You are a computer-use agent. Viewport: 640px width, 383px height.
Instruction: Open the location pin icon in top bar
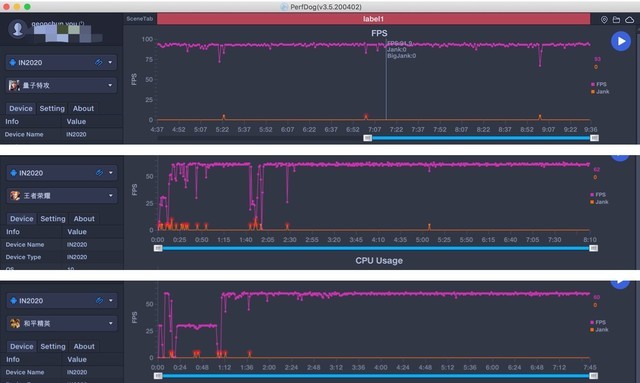click(604, 20)
